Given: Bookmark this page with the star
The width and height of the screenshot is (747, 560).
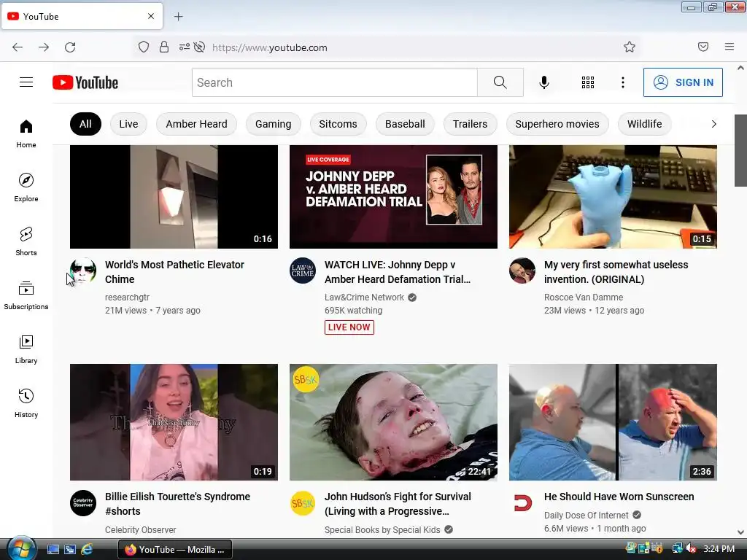Looking at the screenshot, I should tap(630, 47).
